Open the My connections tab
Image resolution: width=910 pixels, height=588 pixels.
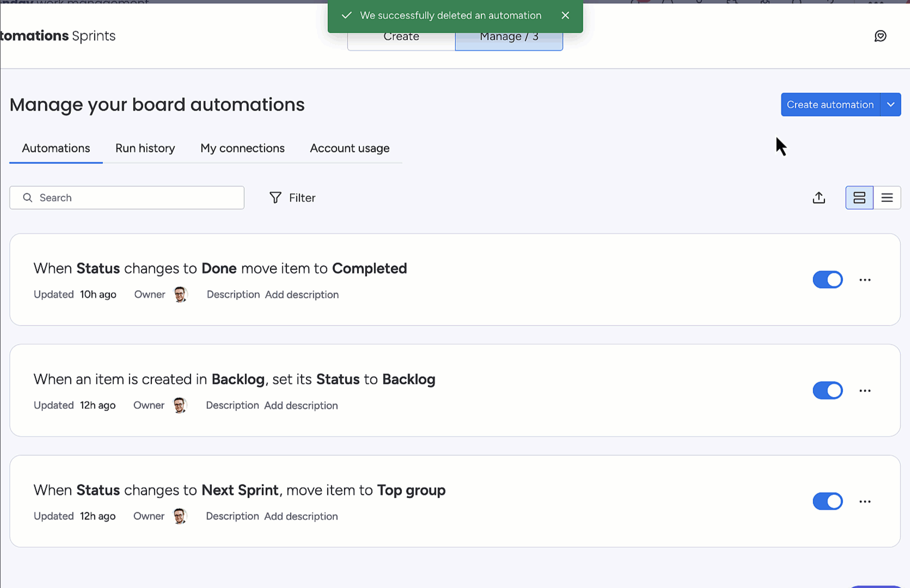[x=242, y=148]
